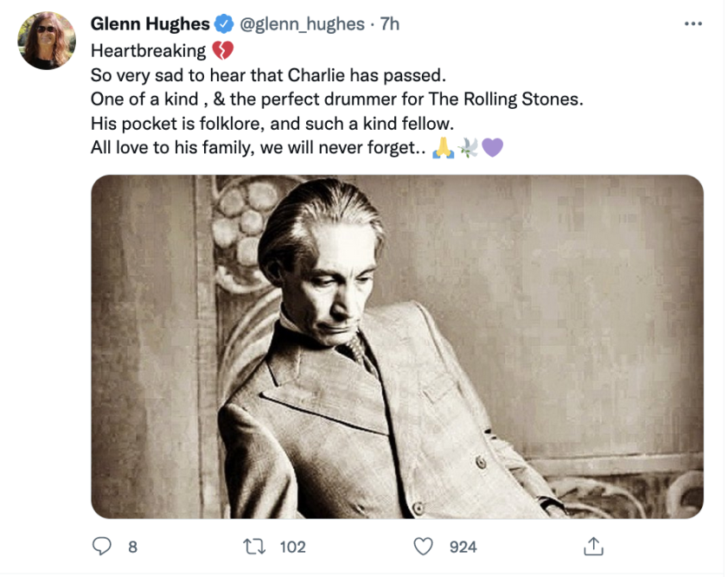Open the share tweet icon

[x=593, y=546]
